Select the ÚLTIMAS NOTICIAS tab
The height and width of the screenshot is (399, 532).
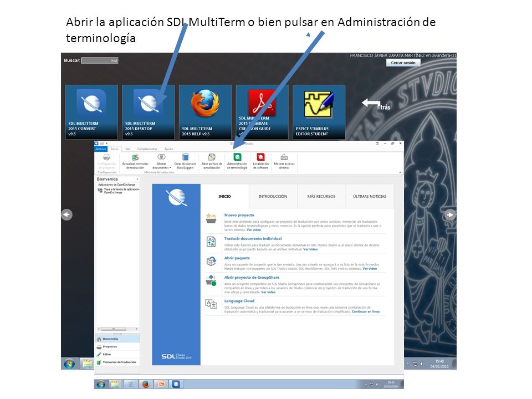click(370, 196)
